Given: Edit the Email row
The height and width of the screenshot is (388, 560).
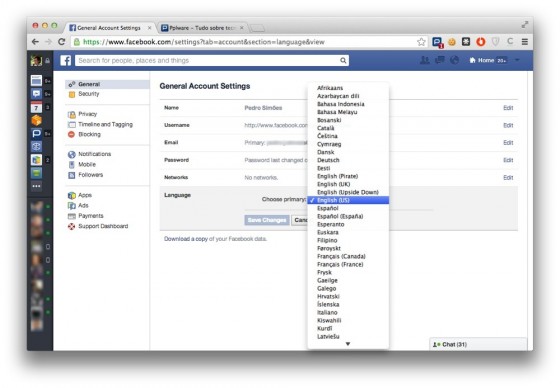Looking at the screenshot, I should click(x=508, y=143).
